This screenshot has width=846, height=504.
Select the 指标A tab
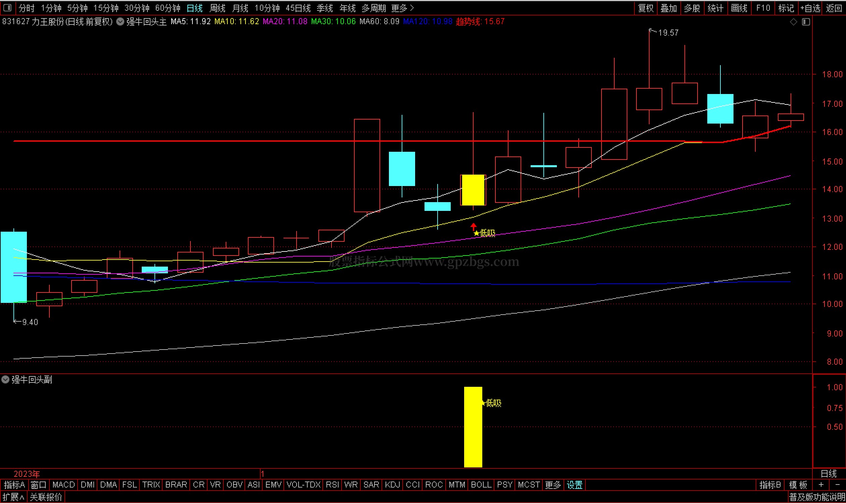tap(14, 485)
